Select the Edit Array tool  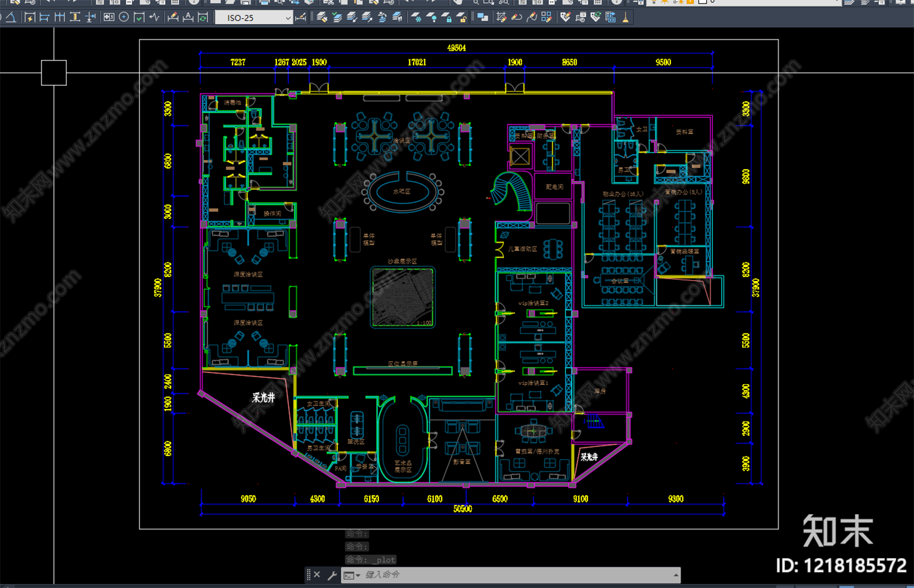point(547,17)
